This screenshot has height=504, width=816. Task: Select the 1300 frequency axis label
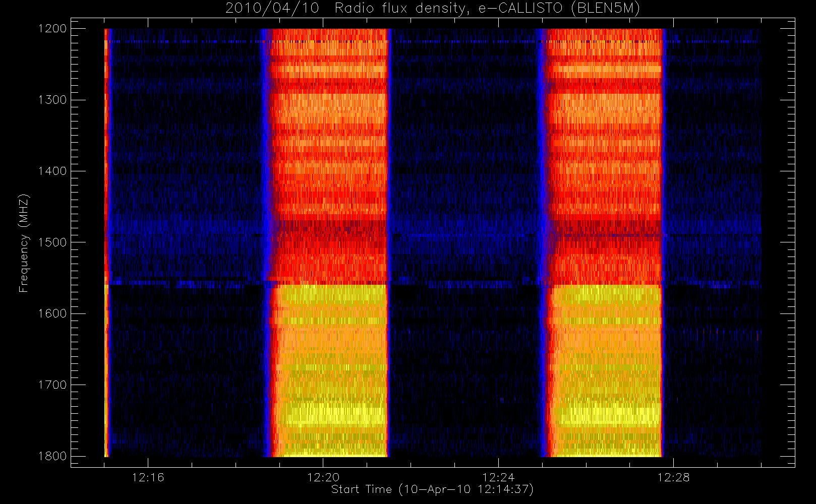coord(52,100)
